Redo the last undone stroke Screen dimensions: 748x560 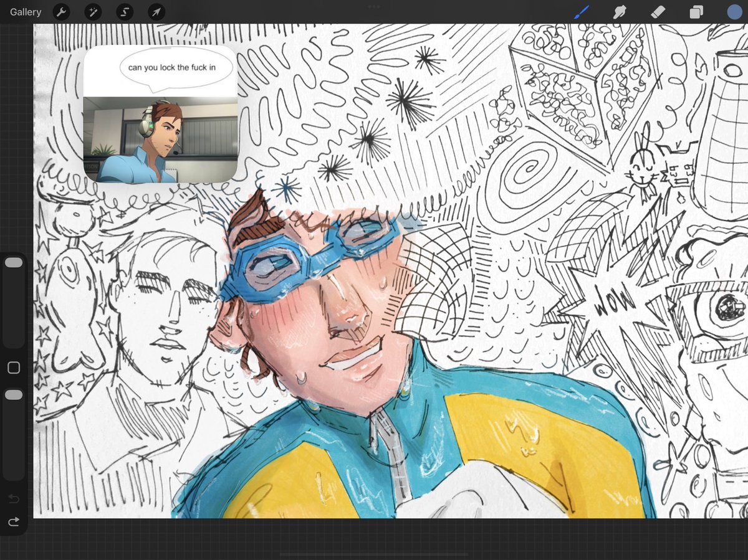click(x=14, y=521)
